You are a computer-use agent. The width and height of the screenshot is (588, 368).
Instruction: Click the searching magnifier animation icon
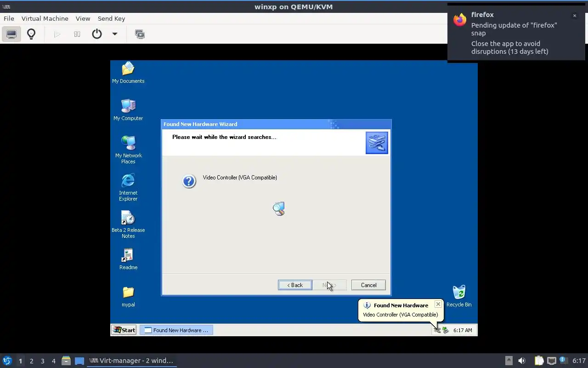click(x=279, y=209)
